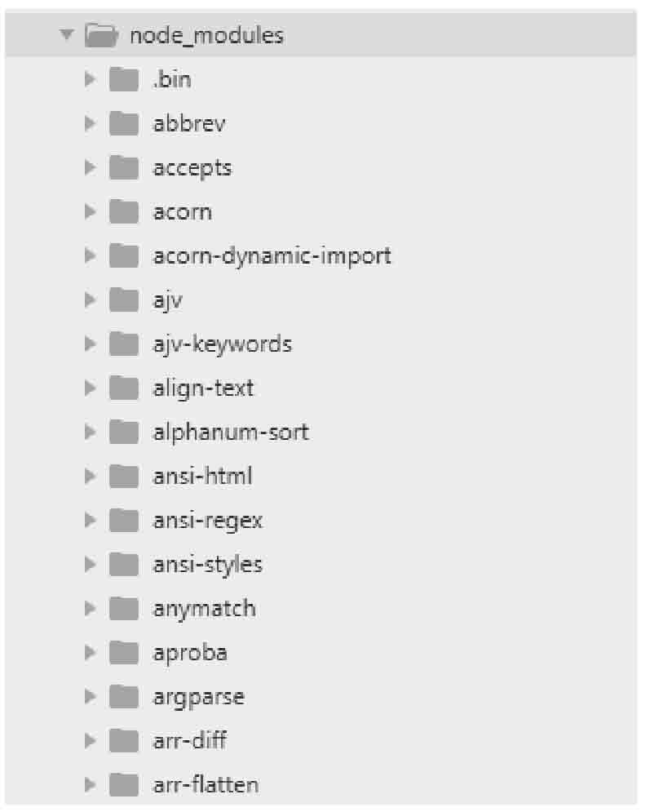Image resolution: width=650 pixels, height=812 pixels.
Task: Select the arr-diff folder name
Action: pyautogui.click(x=189, y=740)
